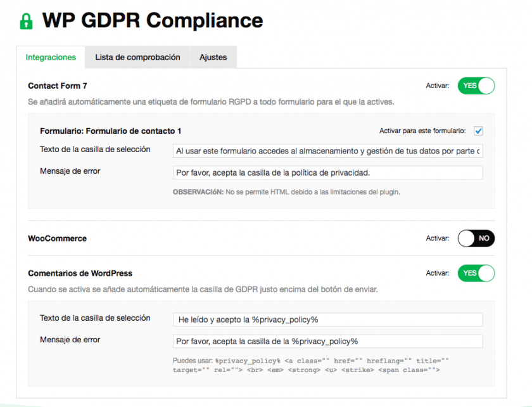Click 'Formulario: Formulario de contacto 1' heading
Screen dimensions: 532x407
tap(111, 131)
